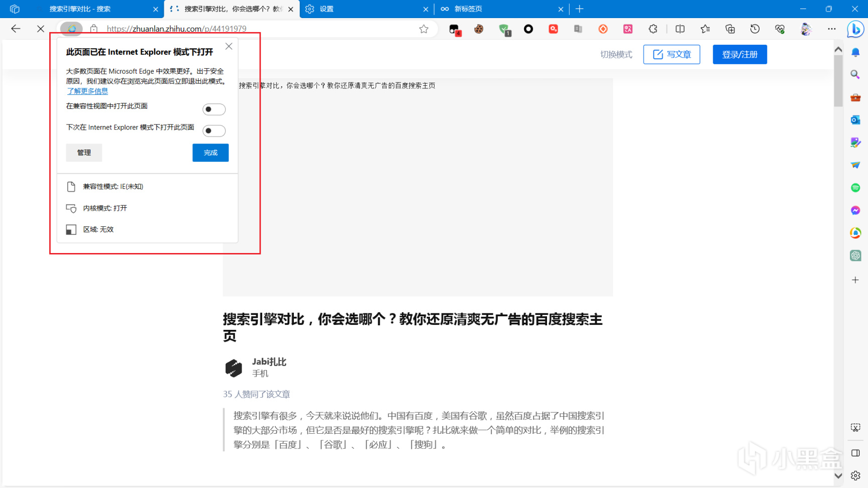
Task: Open the pink translate extension icon
Action: pyautogui.click(x=628, y=29)
